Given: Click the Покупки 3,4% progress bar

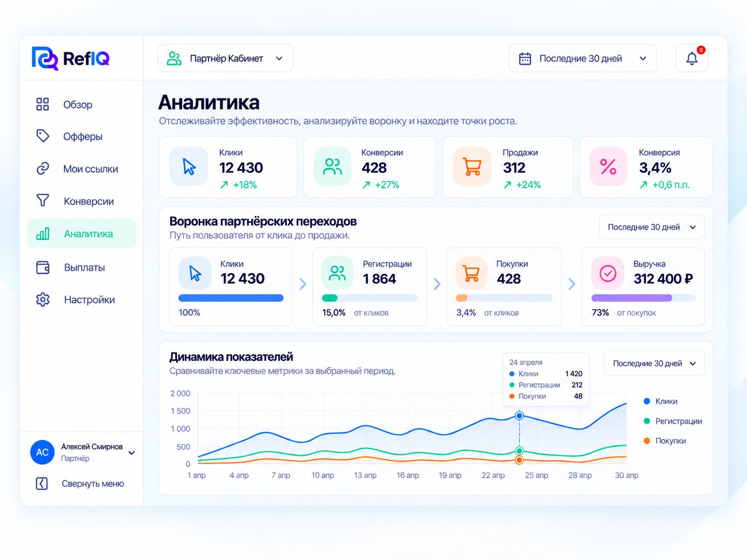Looking at the screenshot, I should (504, 298).
